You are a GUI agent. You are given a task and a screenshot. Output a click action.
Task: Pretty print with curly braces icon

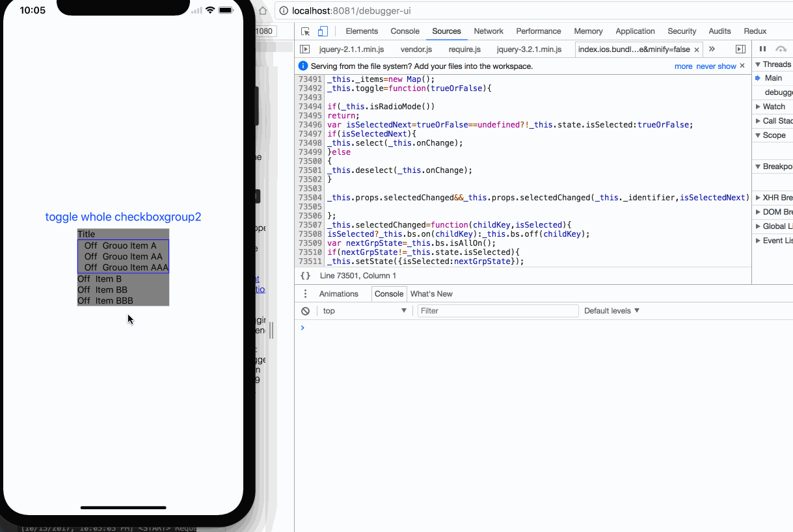click(x=305, y=276)
